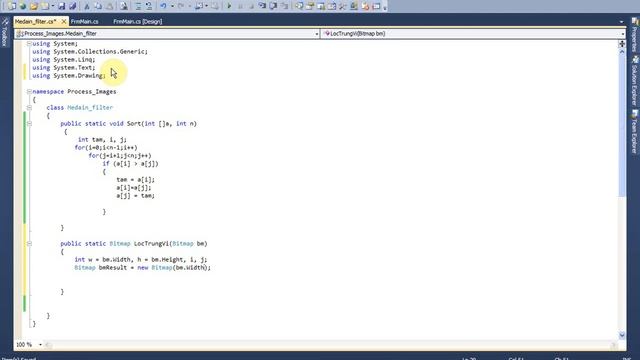Open the Redo history dropdown arrow
This screenshot has height=360, width=640.
tap(189, 6)
